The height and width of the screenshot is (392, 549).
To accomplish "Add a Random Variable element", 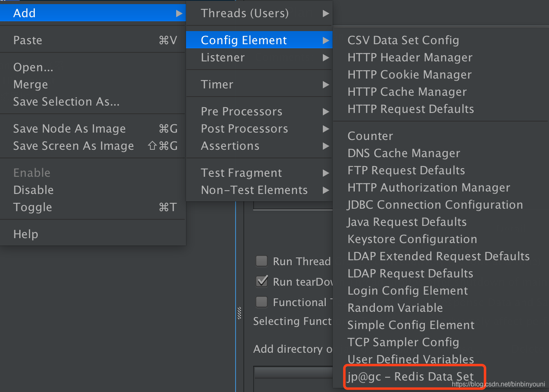I will coord(441,308).
